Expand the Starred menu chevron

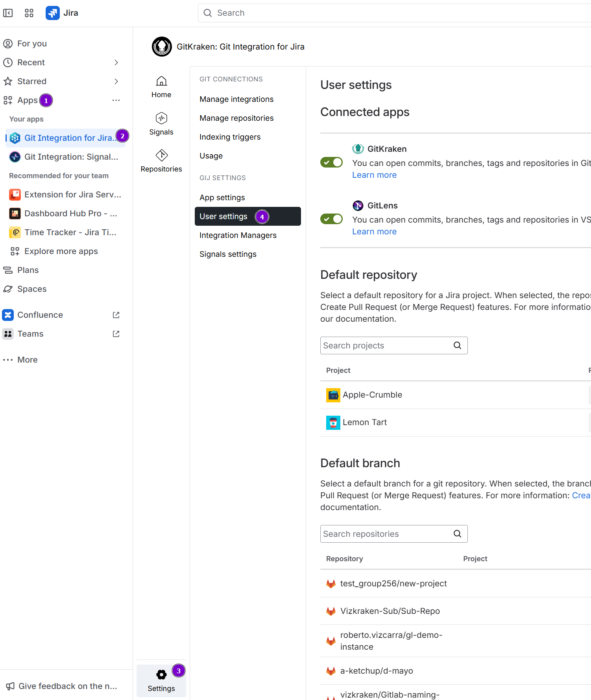coord(116,81)
